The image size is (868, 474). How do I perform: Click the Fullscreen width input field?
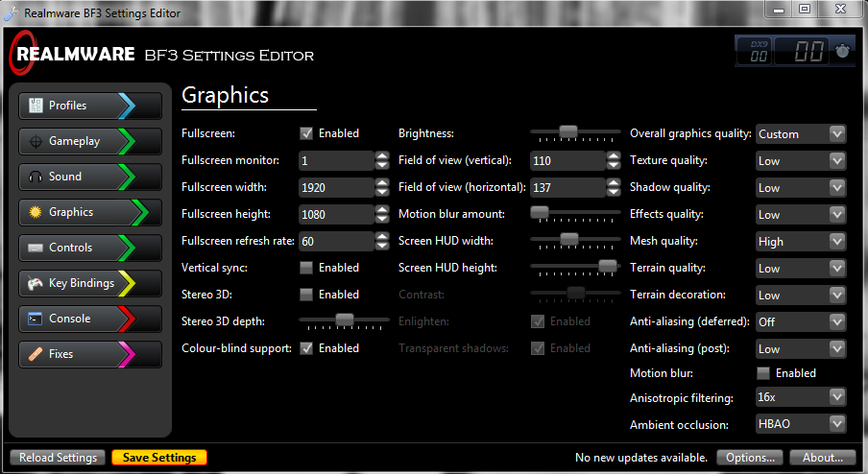[337, 187]
